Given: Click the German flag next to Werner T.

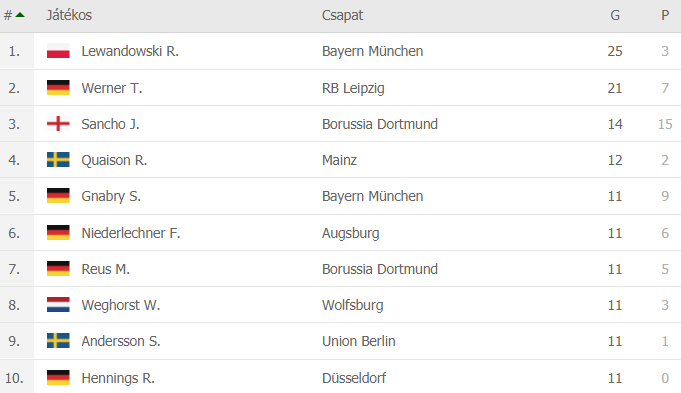Looking at the screenshot, I should pos(58,88).
